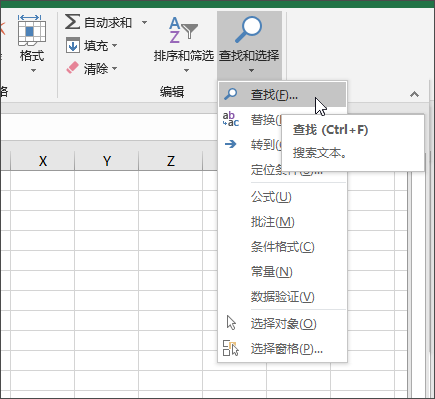Click the Go To blue arrow icon
The image size is (435, 399).
point(231,144)
